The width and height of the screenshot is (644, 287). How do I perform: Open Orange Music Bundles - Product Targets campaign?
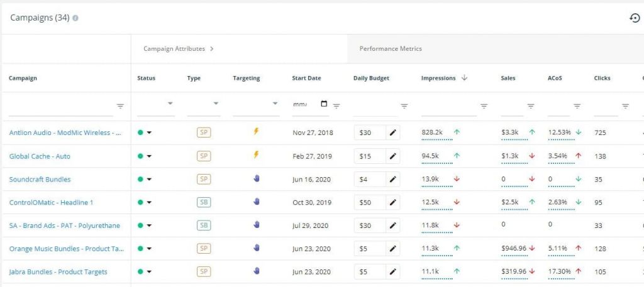coord(67,249)
